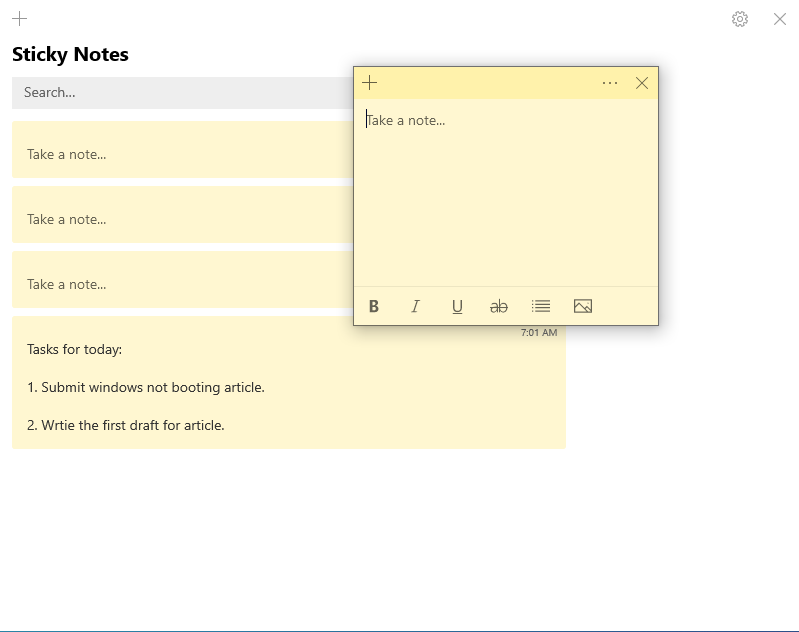Click the plus icon in the yellow note
Screen dimensions: 799x632
[370, 83]
